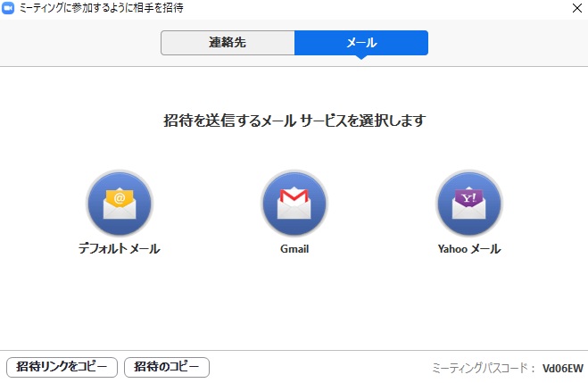588x383 pixels.
Task: Click the 招待を送信するメール サービスを選択します heading
Action: pos(294,121)
